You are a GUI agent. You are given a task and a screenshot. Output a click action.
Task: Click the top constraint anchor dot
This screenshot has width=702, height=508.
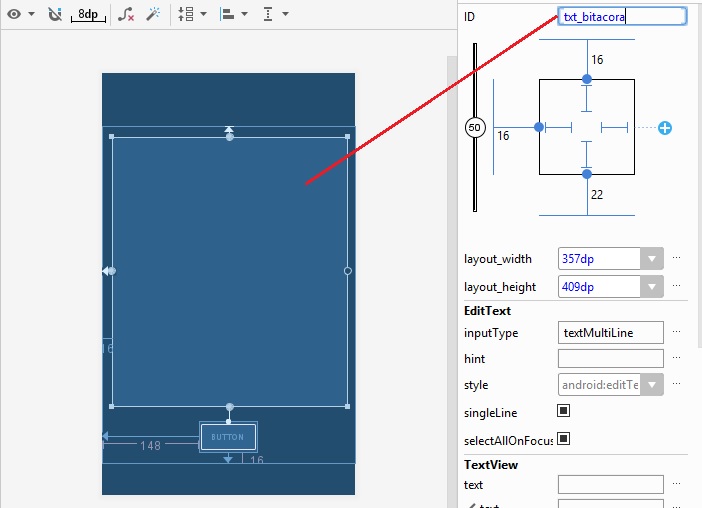click(x=587, y=80)
